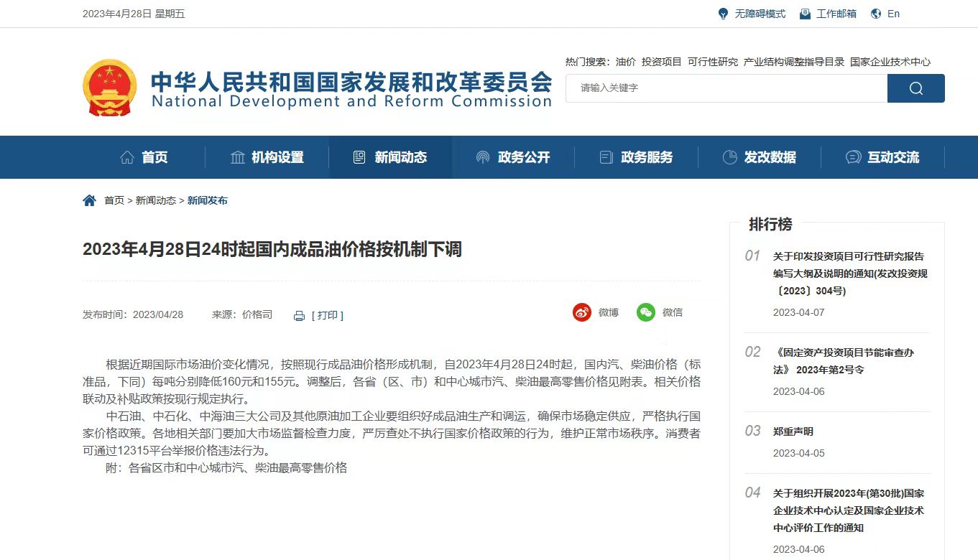The image size is (978, 560).
Task: Focus the 请输入关键字 search field
Action: (x=726, y=88)
